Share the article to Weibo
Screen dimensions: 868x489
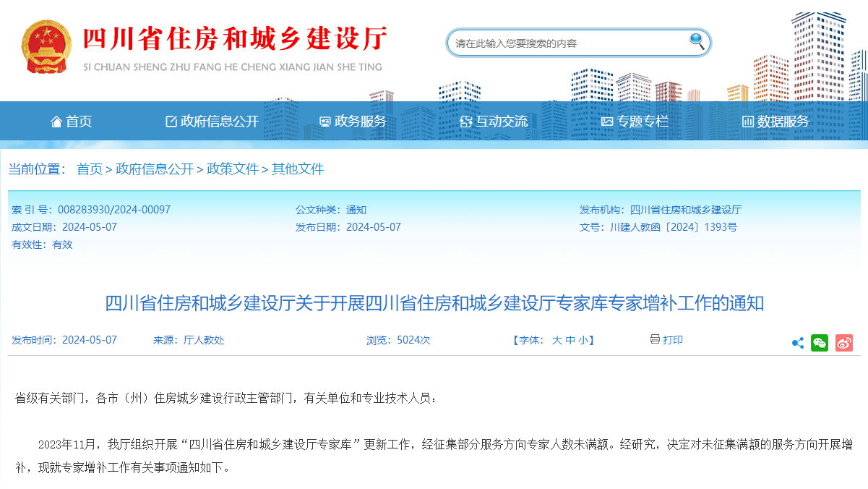point(843,342)
